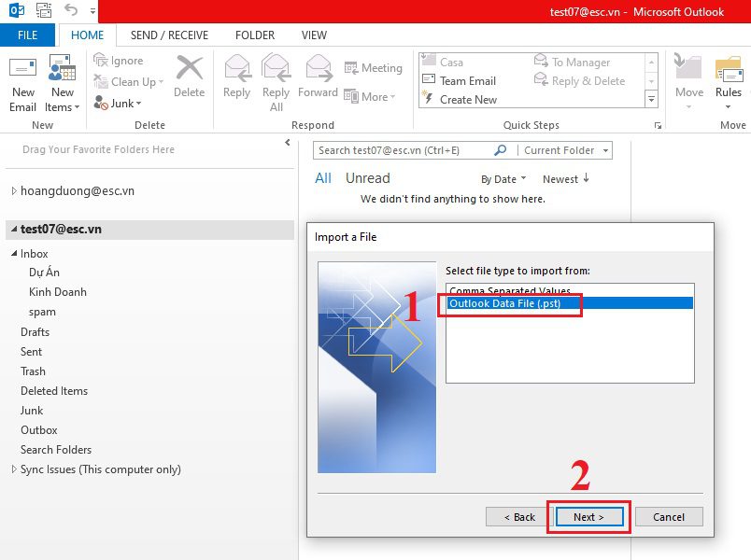Select Comma Separated Values option
The width and height of the screenshot is (751, 560).
click(x=570, y=290)
